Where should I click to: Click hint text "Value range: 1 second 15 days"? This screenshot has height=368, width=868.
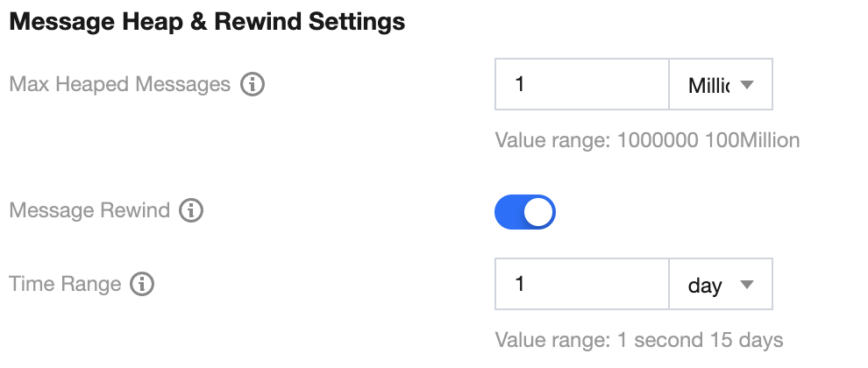(x=639, y=340)
